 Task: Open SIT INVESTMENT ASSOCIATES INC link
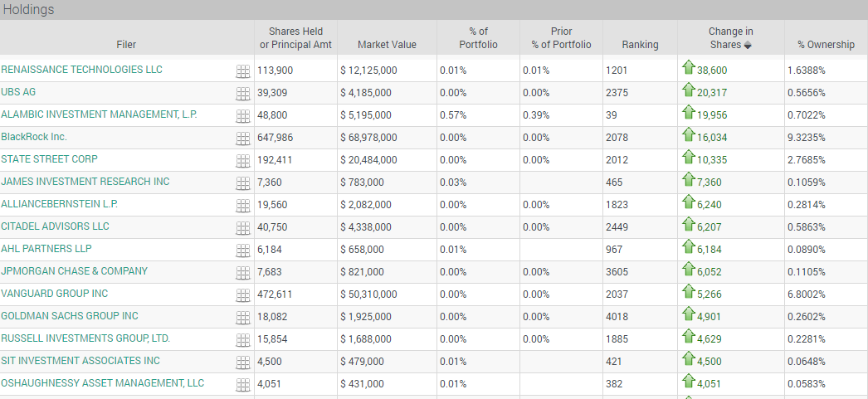pyautogui.click(x=80, y=361)
